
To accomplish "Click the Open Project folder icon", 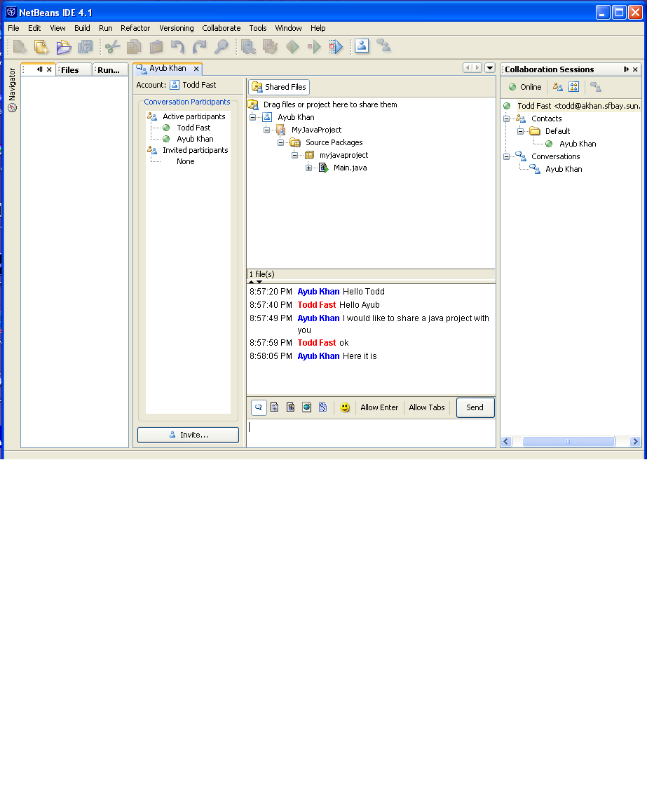I will click(64, 47).
